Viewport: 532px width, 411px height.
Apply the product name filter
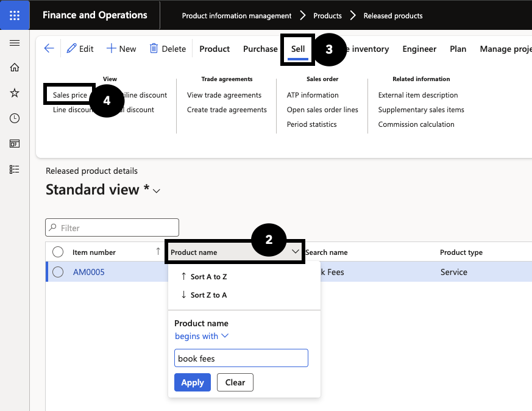tap(193, 382)
